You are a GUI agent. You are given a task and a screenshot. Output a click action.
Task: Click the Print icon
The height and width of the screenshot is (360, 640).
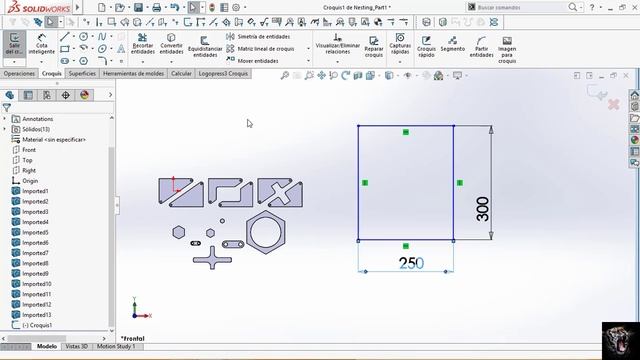[156, 7]
